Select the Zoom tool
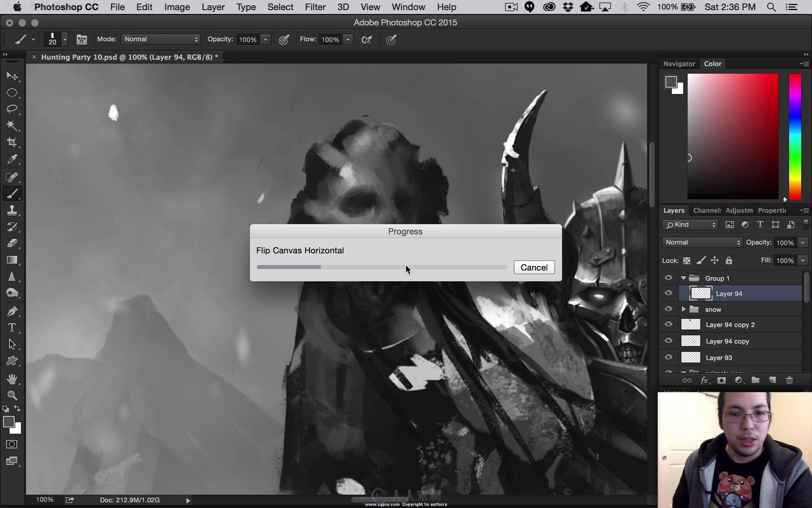Screen dimensions: 812x508 (12, 396)
